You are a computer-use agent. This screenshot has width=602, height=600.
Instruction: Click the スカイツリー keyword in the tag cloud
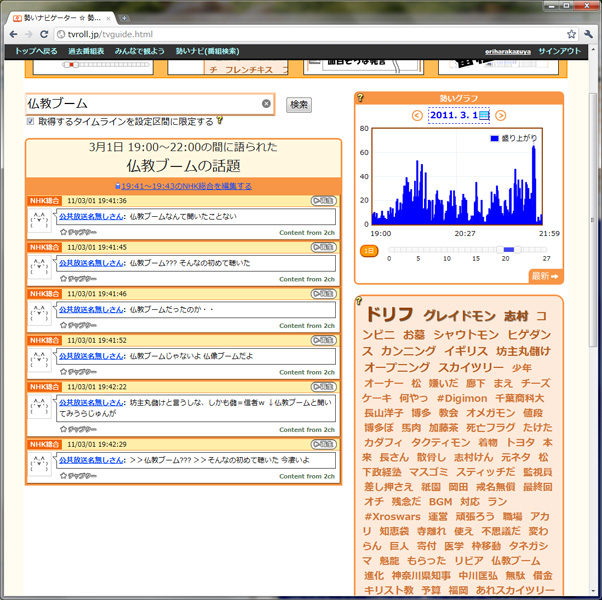pyautogui.click(x=471, y=367)
